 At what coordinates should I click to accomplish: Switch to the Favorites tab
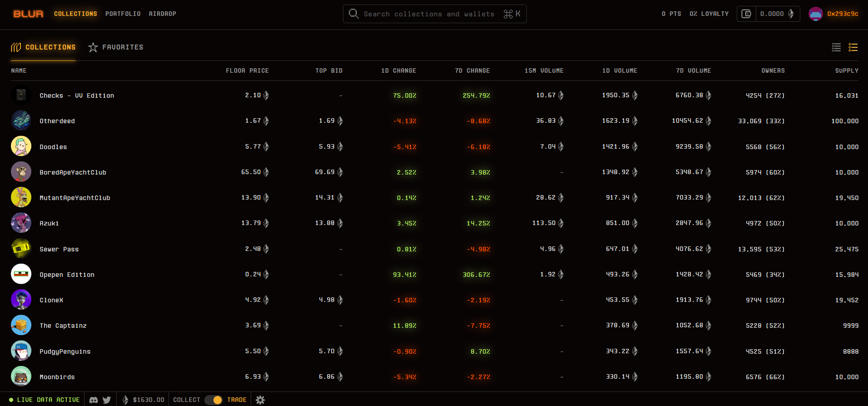(116, 47)
